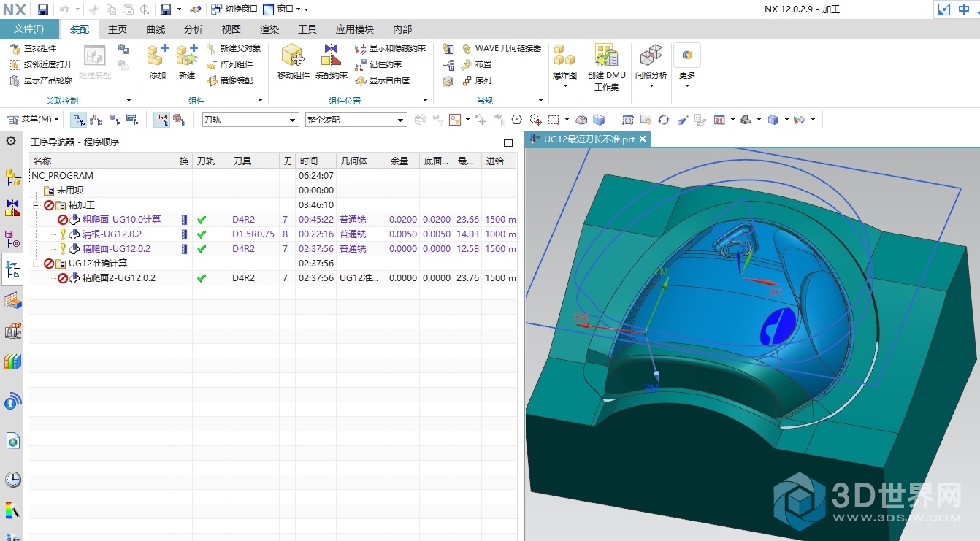Click 显示产品轮廓 show product outline
This screenshot has width=980, height=541.
[42, 80]
